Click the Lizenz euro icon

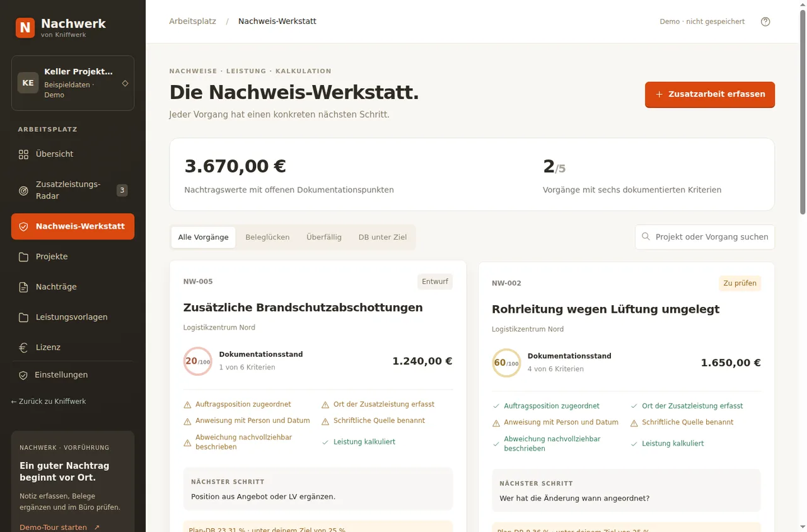(23, 347)
